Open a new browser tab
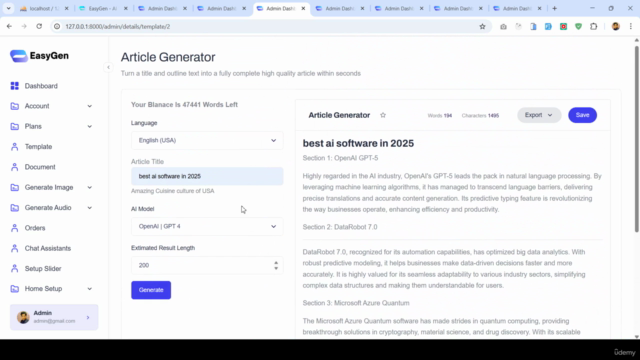640x360 pixels. (554, 8)
